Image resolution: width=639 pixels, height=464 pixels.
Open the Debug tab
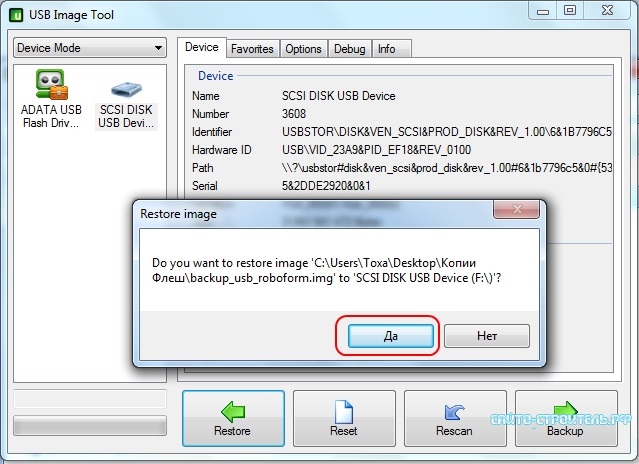[x=349, y=48]
